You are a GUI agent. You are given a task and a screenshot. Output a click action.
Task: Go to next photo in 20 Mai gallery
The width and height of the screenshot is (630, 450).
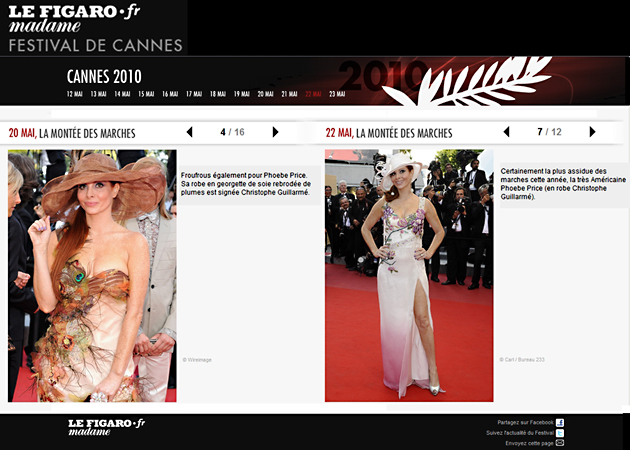pos(275,132)
